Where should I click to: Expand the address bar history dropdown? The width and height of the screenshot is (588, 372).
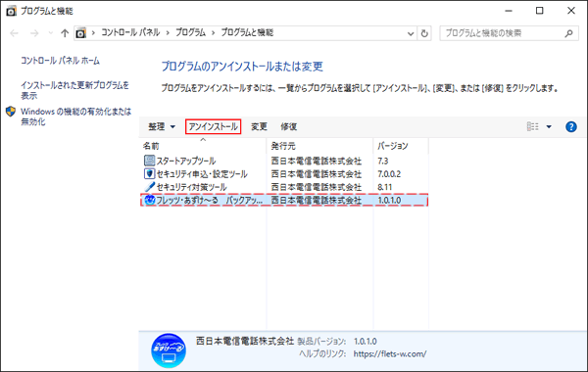pyautogui.click(x=411, y=33)
